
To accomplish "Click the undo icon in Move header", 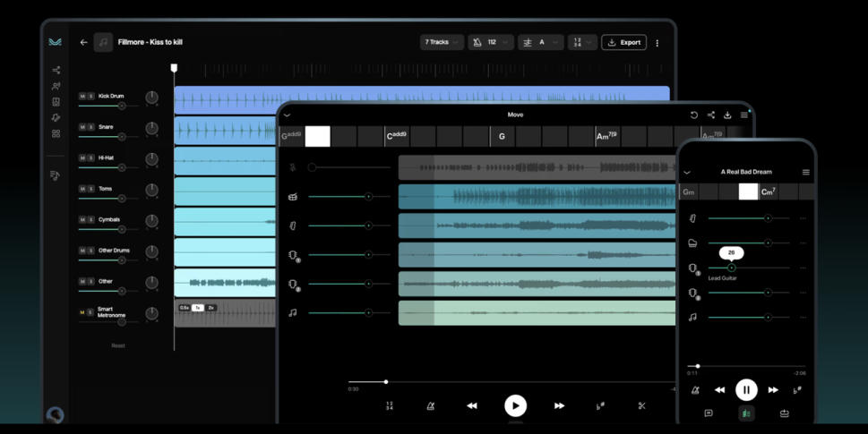I will coord(693,115).
